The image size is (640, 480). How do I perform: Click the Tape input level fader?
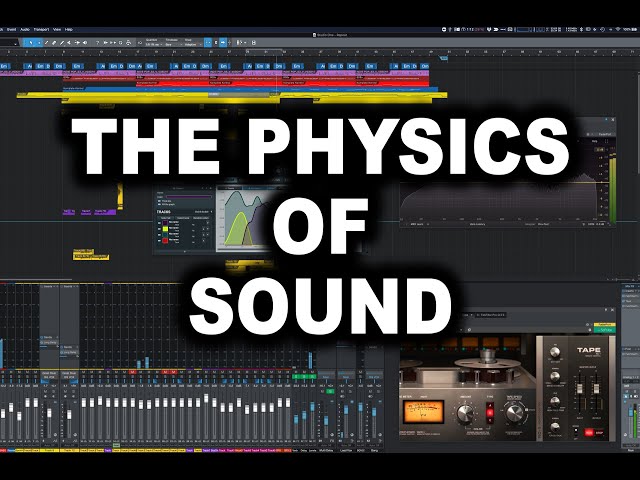pos(580,388)
